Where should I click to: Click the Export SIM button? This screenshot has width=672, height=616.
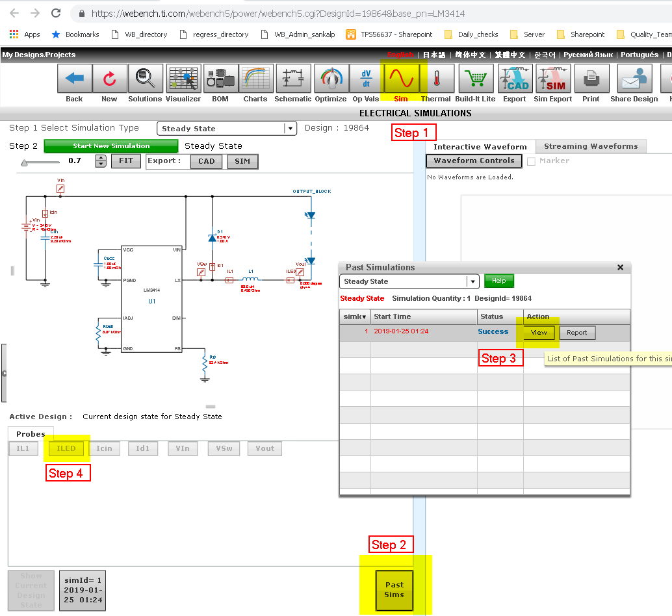[x=242, y=162]
